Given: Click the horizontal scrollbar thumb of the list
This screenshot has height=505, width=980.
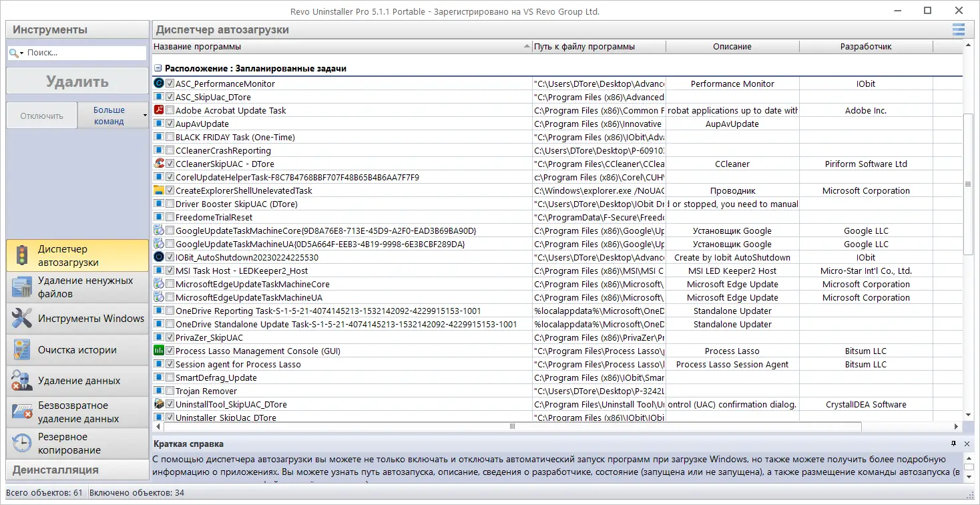Looking at the screenshot, I should tap(512, 426).
